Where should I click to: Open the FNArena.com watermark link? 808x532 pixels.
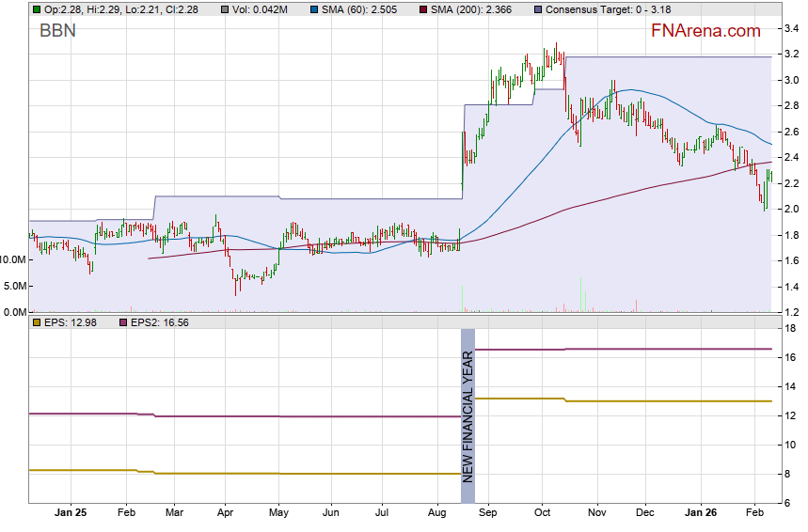pos(705,31)
